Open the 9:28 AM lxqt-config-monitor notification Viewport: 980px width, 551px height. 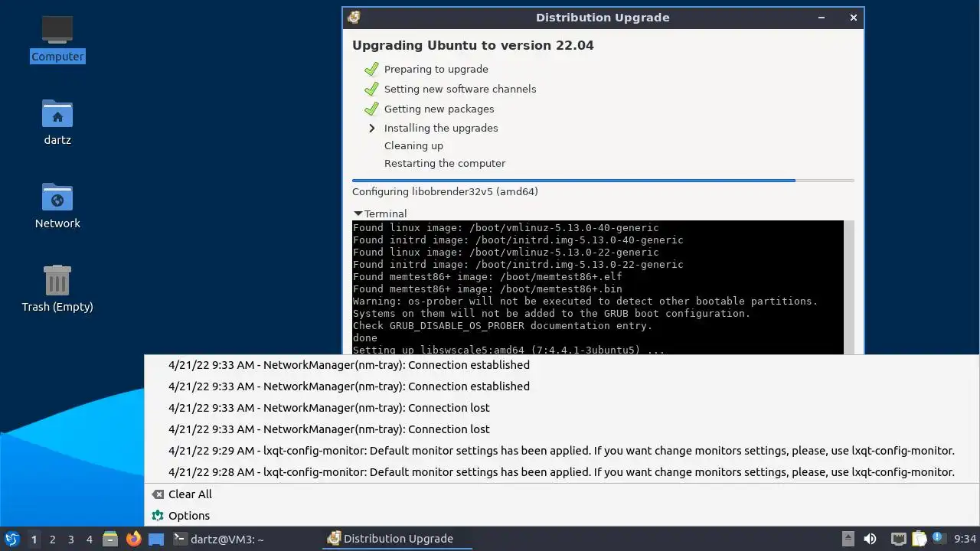pos(561,472)
